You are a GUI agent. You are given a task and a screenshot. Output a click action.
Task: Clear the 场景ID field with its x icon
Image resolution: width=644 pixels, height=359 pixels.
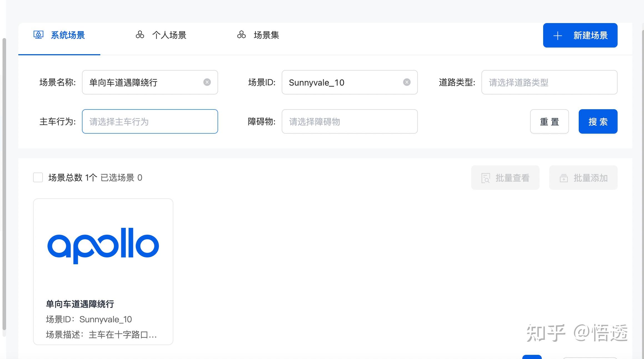coord(407,82)
